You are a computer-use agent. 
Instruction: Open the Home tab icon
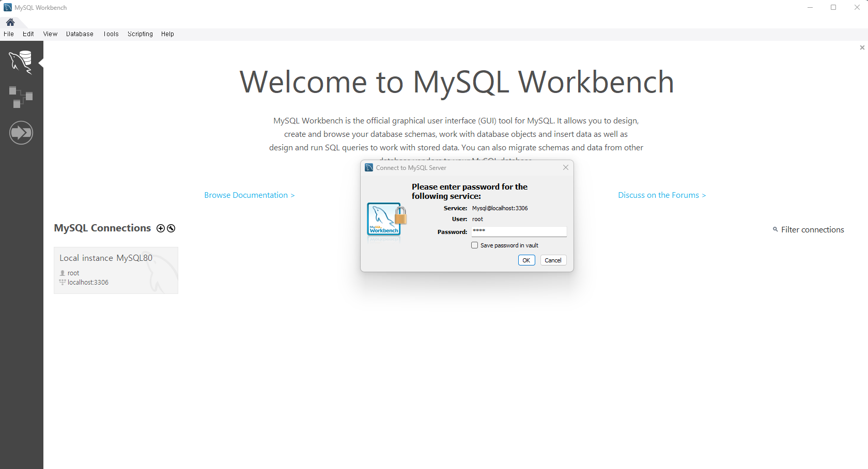click(x=10, y=22)
